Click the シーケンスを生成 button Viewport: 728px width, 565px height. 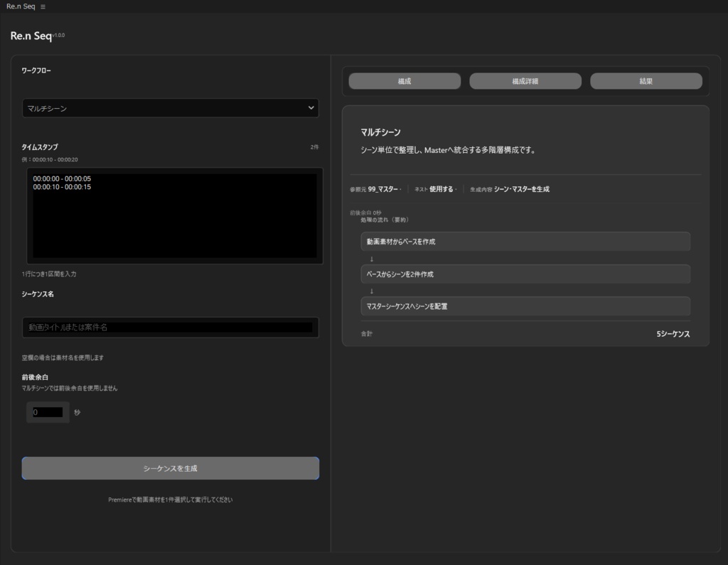coord(171,468)
